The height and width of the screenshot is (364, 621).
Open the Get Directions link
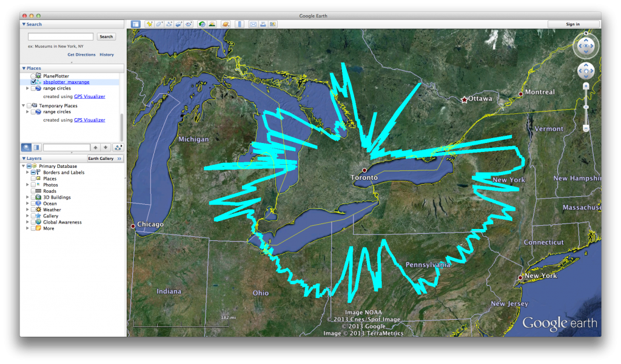coord(81,55)
